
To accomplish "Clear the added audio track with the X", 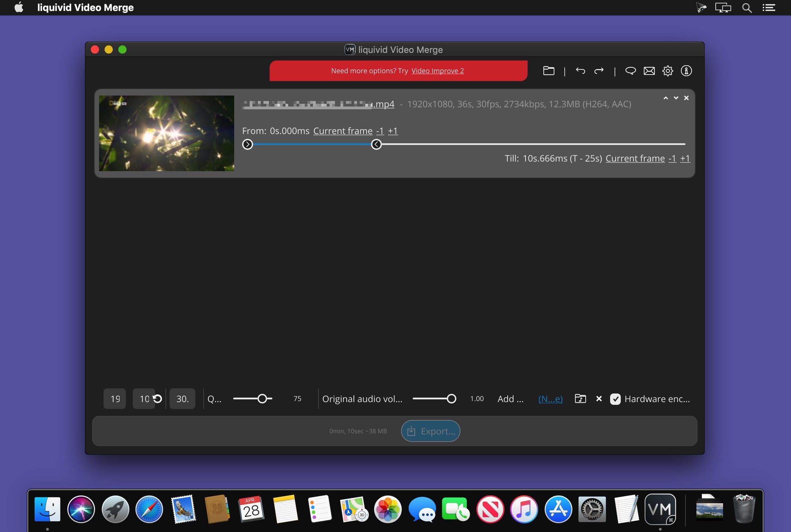I will 599,399.
